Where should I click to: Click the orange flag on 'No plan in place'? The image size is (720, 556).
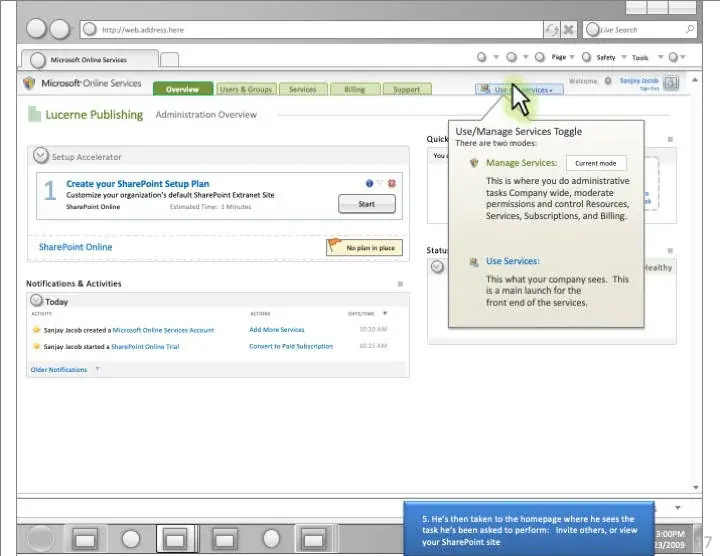point(335,244)
